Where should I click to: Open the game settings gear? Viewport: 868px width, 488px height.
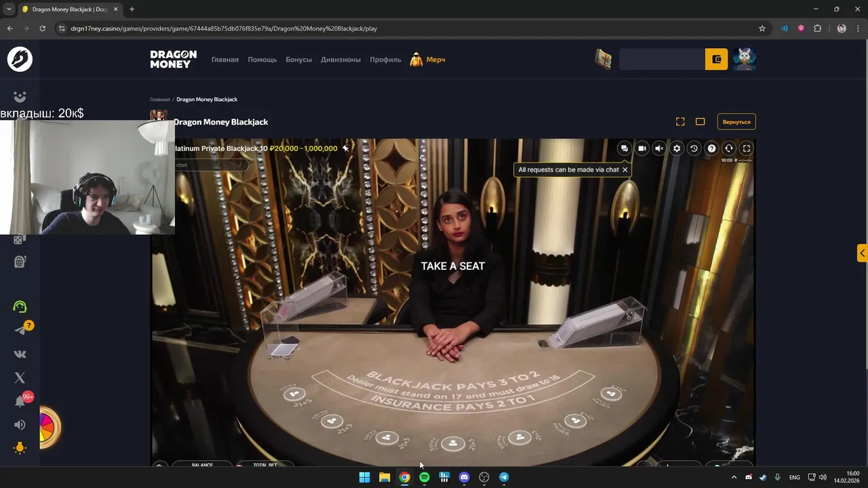[x=677, y=148]
